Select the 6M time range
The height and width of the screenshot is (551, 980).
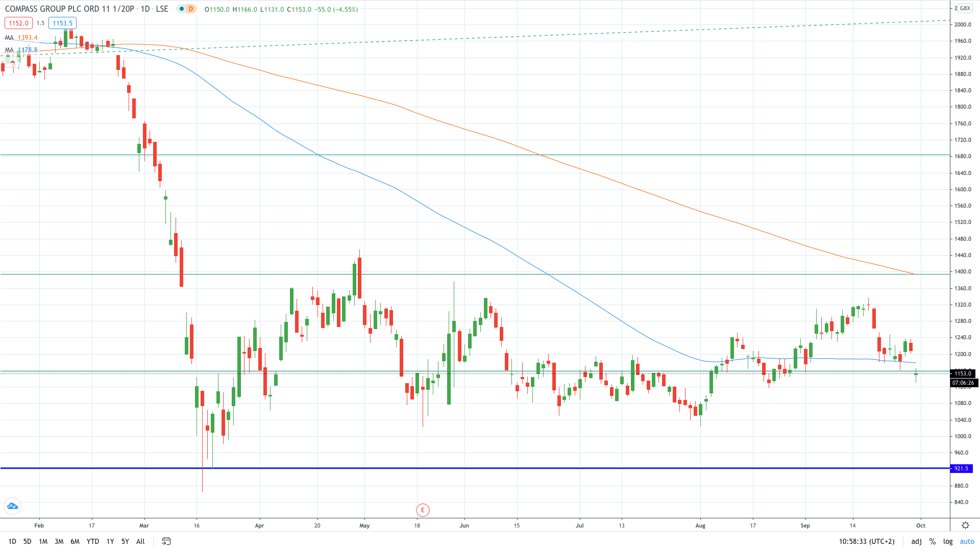click(x=75, y=541)
